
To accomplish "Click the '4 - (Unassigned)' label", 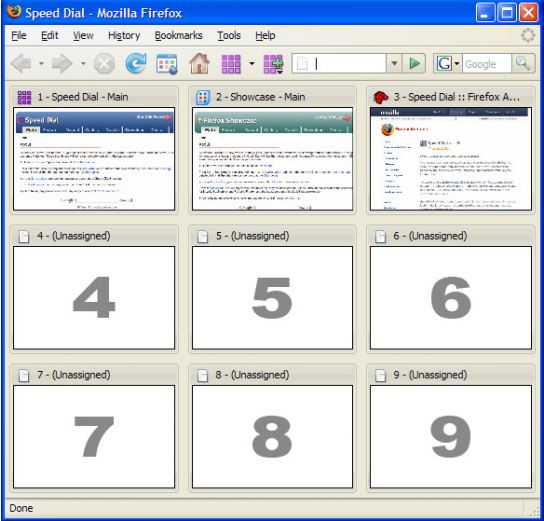I will coord(74,236).
